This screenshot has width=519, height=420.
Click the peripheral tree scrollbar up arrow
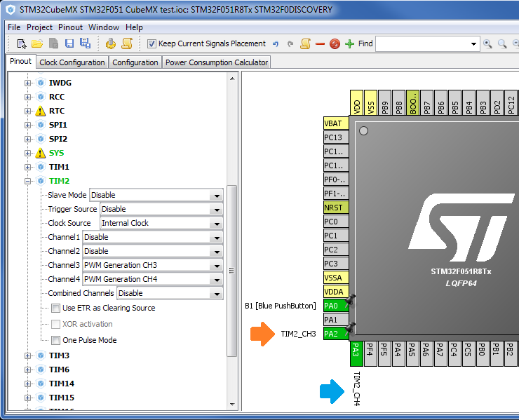[232, 79]
